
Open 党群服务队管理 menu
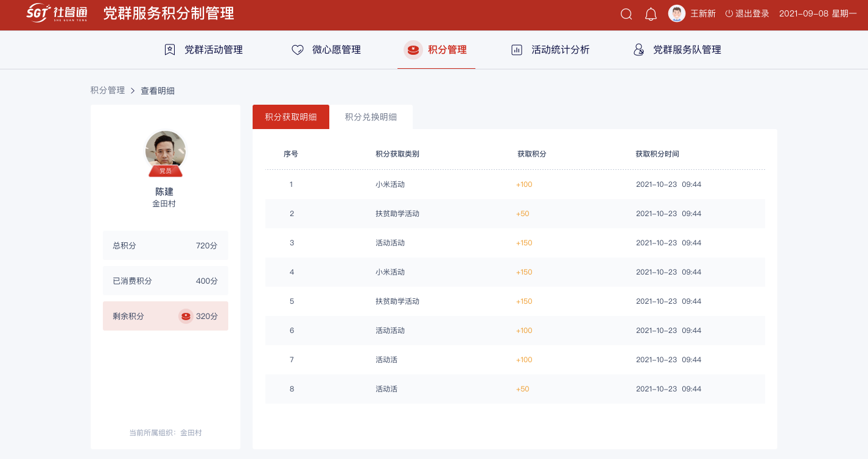coord(677,50)
